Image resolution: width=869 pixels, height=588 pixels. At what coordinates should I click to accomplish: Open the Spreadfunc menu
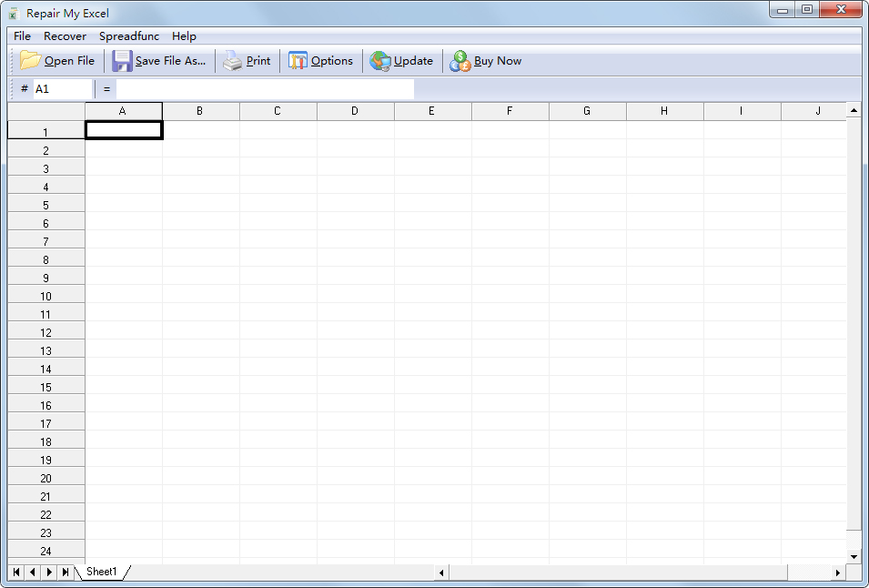coord(128,36)
